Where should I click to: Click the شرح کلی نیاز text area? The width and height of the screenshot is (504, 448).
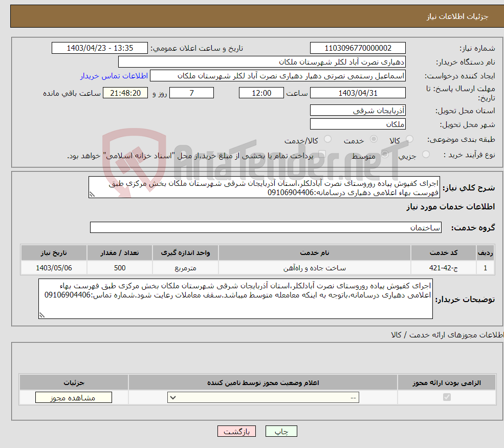[x=264, y=187]
